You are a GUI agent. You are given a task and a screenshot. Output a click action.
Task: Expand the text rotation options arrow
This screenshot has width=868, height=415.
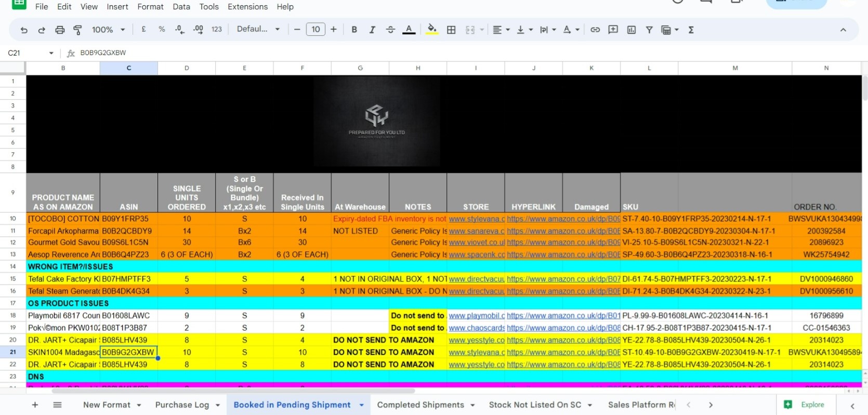[577, 30]
